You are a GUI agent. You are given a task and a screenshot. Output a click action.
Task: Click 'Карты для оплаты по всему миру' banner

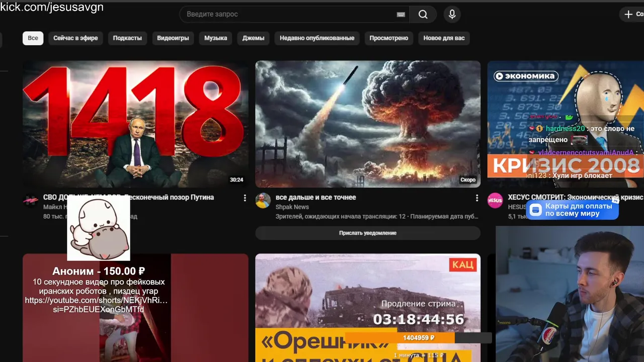click(572, 210)
